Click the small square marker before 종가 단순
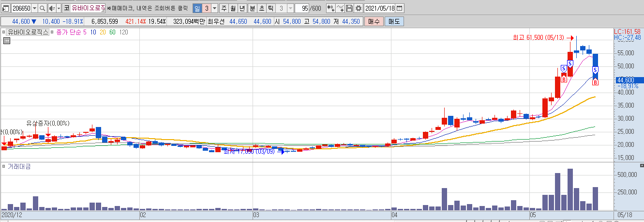The height and width of the screenshot is (222, 644). (53, 32)
